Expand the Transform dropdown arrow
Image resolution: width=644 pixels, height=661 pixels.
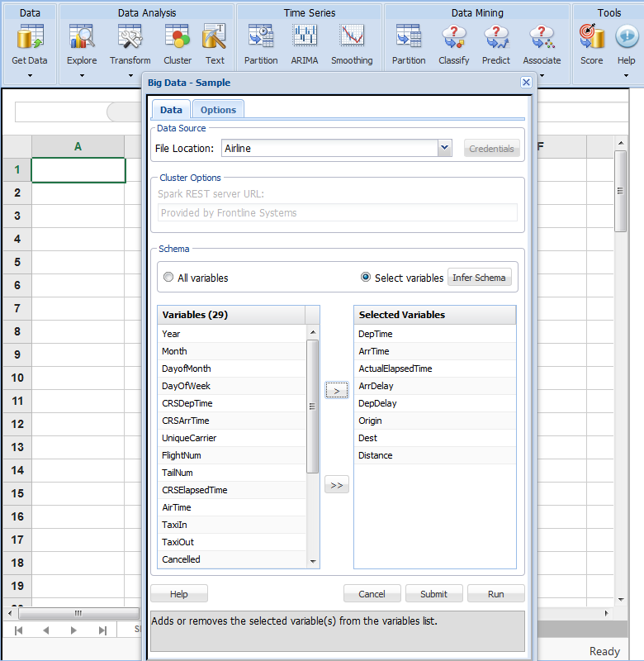[x=130, y=76]
